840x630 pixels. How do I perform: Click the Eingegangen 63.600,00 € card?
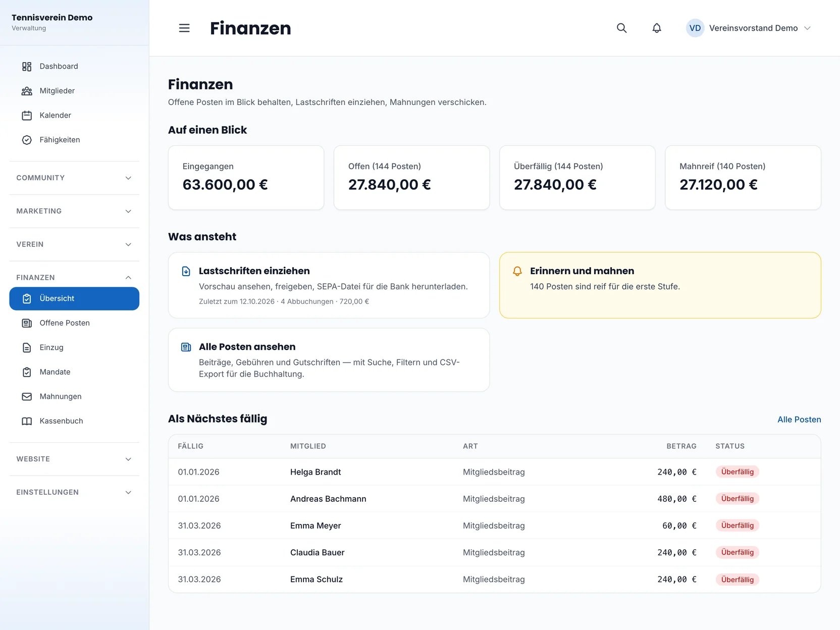tap(246, 178)
